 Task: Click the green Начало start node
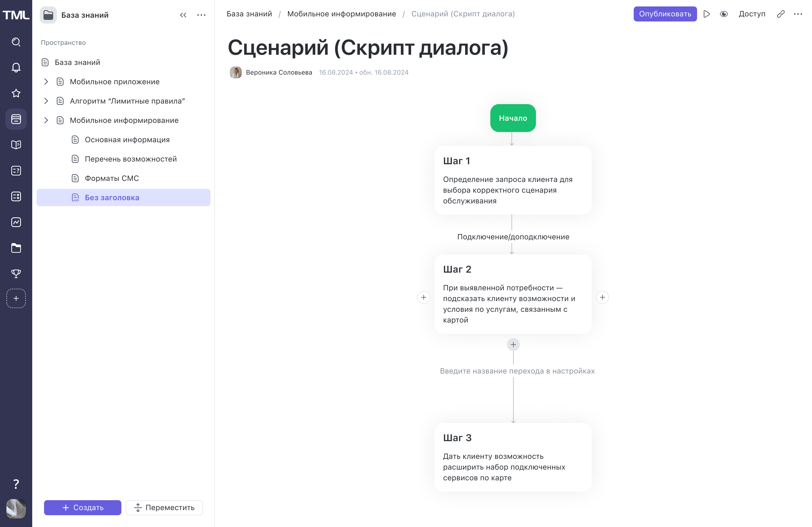pos(513,118)
